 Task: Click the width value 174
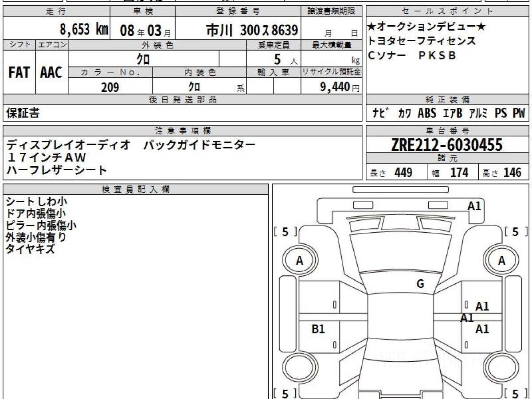tap(459, 172)
